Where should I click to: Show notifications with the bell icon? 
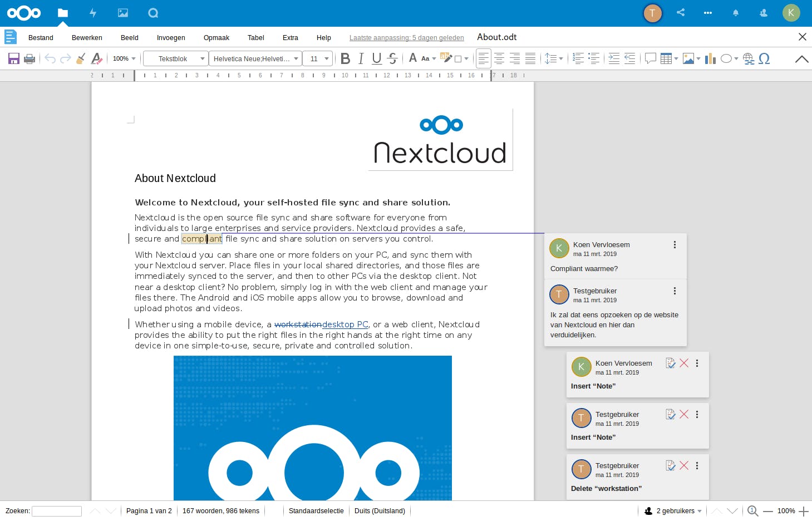[x=736, y=13]
